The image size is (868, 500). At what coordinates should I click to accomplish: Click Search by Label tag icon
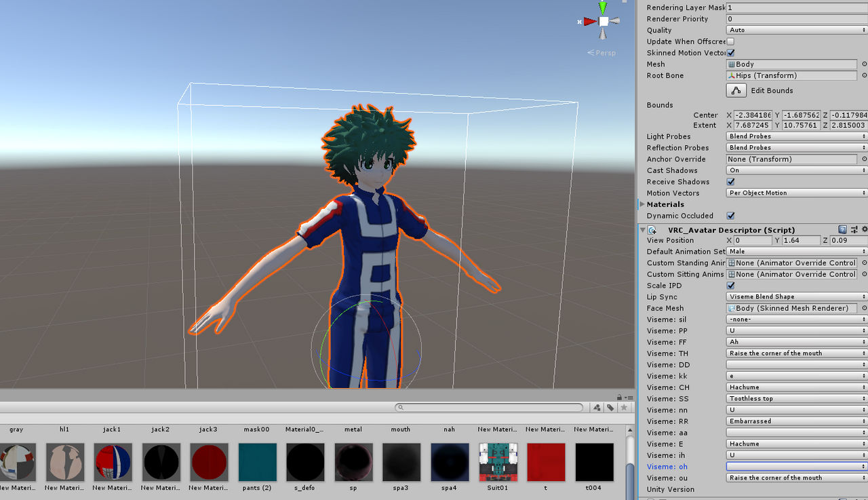(x=610, y=408)
